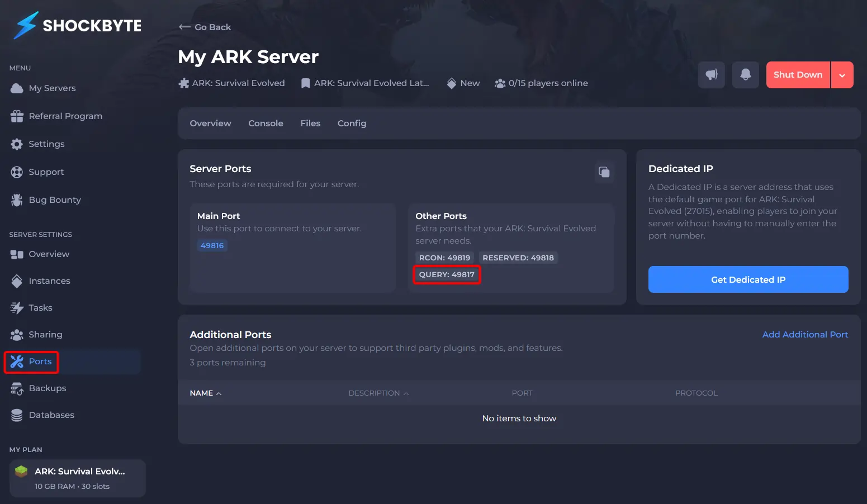This screenshot has height=504, width=867.
Task: Click the PORT column header
Action: (522, 393)
